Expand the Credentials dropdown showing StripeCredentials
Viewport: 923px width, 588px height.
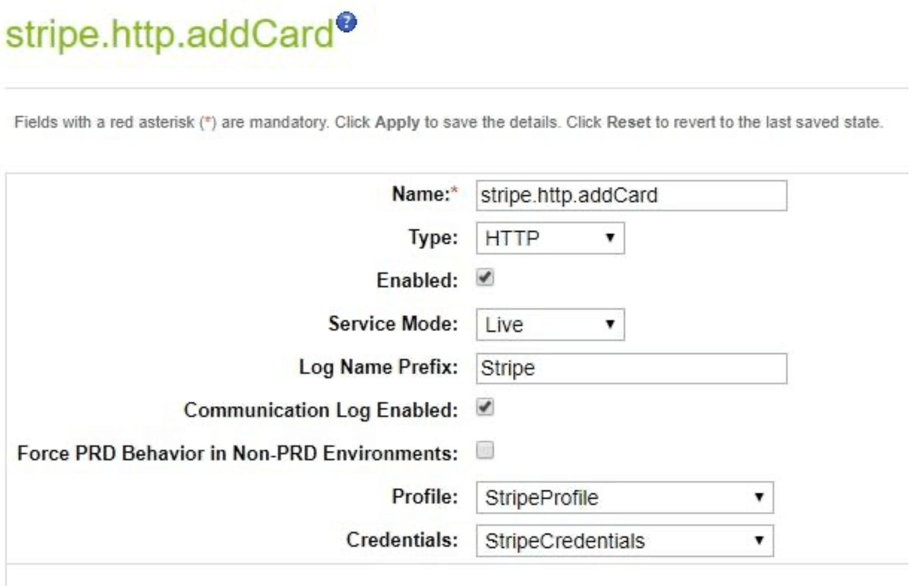click(625, 541)
